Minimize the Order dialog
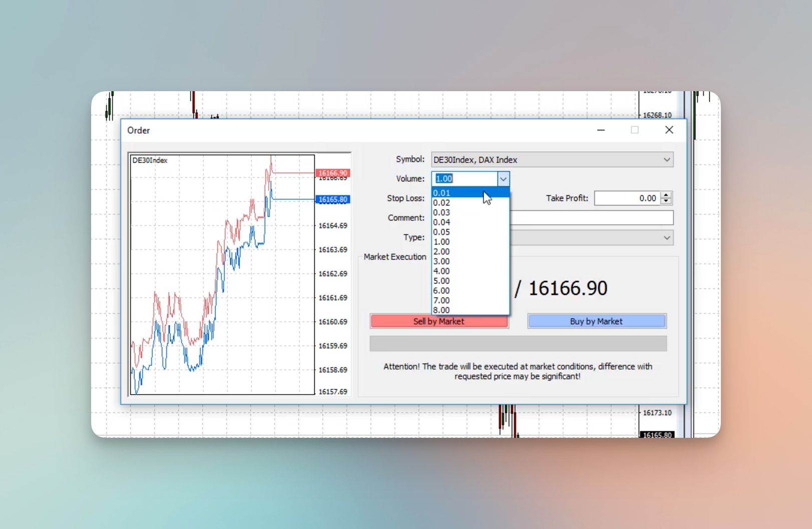The image size is (812, 529). pos(601,130)
